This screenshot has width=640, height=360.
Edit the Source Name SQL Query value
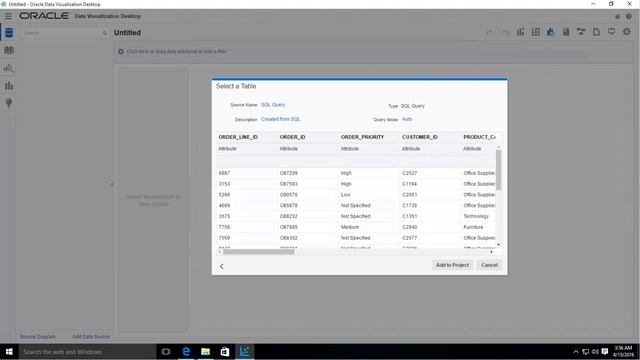tap(273, 105)
